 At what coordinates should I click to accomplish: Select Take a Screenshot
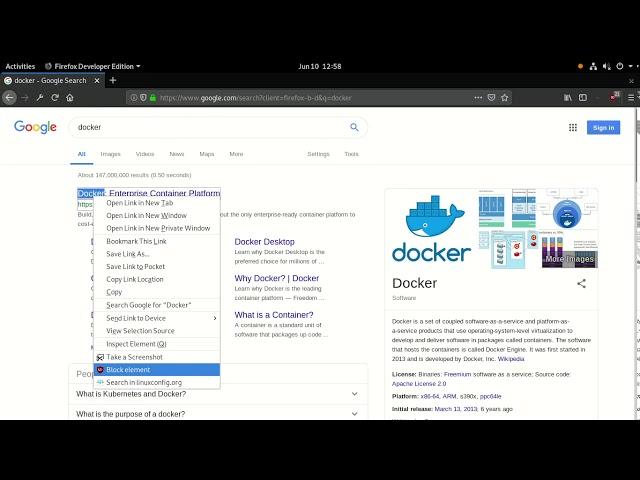157,357
